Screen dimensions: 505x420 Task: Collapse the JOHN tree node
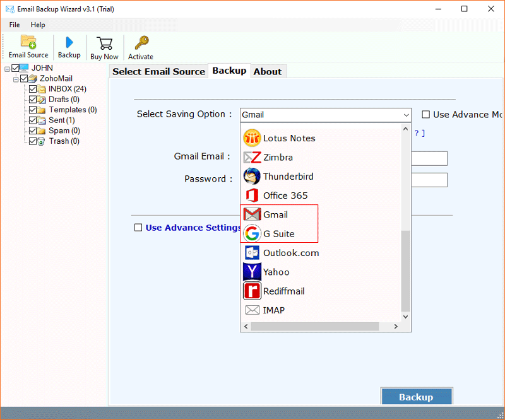point(7,69)
